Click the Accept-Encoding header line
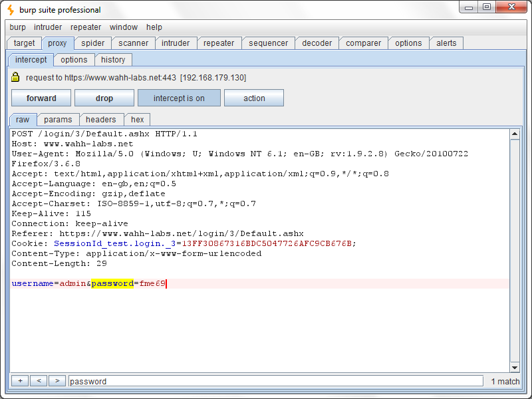This screenshot has height=399, width=532. tap(88, 194)
